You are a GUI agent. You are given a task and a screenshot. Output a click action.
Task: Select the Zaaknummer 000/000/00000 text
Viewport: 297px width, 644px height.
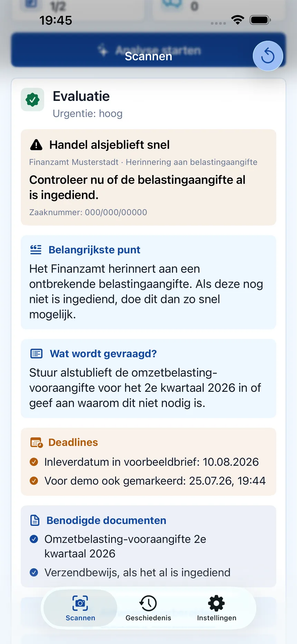pyautogui.click(x=88, y=212)
